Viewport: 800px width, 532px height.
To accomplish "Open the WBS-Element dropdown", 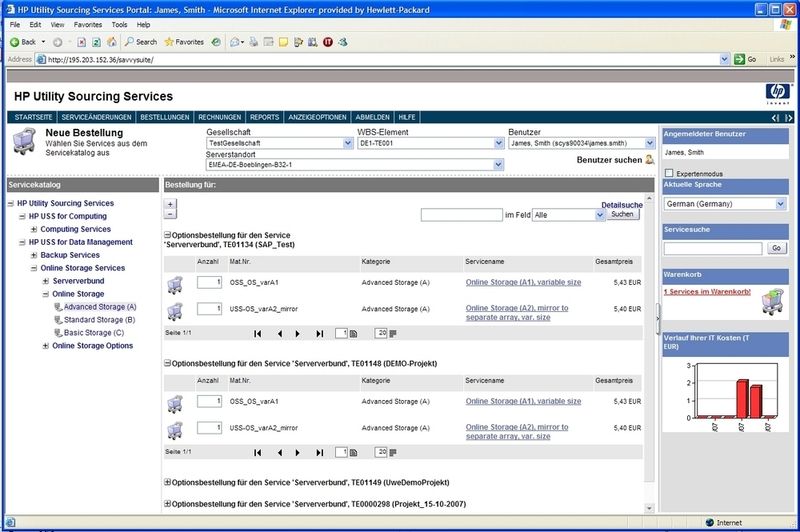I will point(499,143).
